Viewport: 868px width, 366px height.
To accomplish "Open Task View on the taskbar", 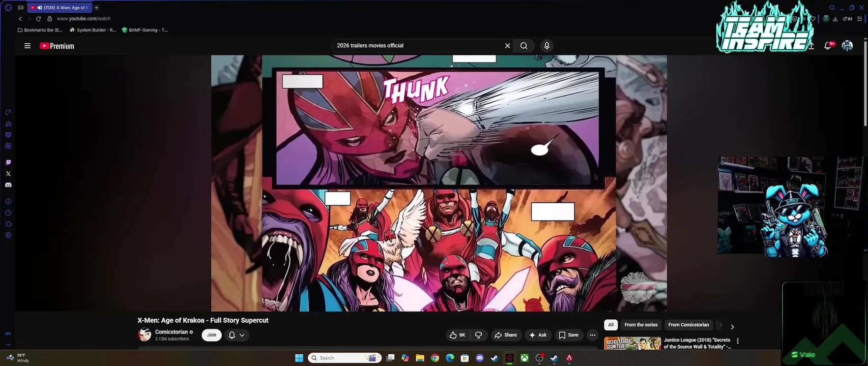I will pos(390,358).
